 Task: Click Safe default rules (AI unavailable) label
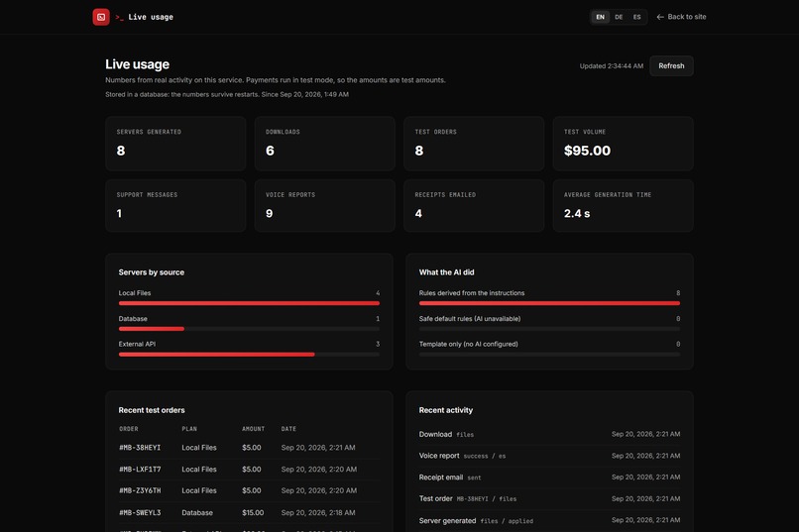(x=470, y=319)
